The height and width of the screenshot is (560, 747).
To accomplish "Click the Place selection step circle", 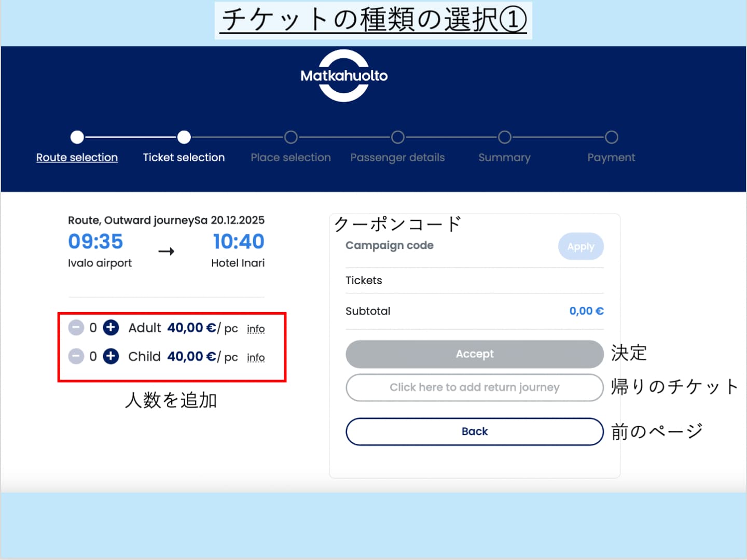I will pos(291,137).
